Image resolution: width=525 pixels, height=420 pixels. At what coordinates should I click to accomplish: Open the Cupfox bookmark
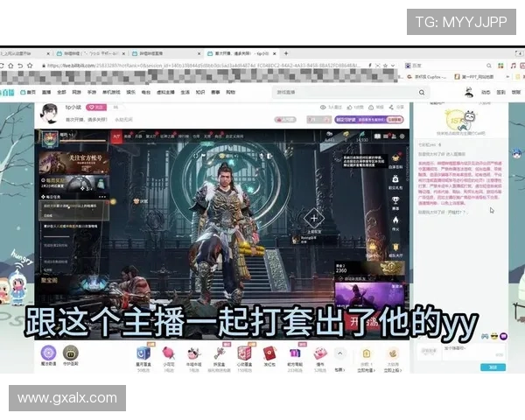point(427,77)
